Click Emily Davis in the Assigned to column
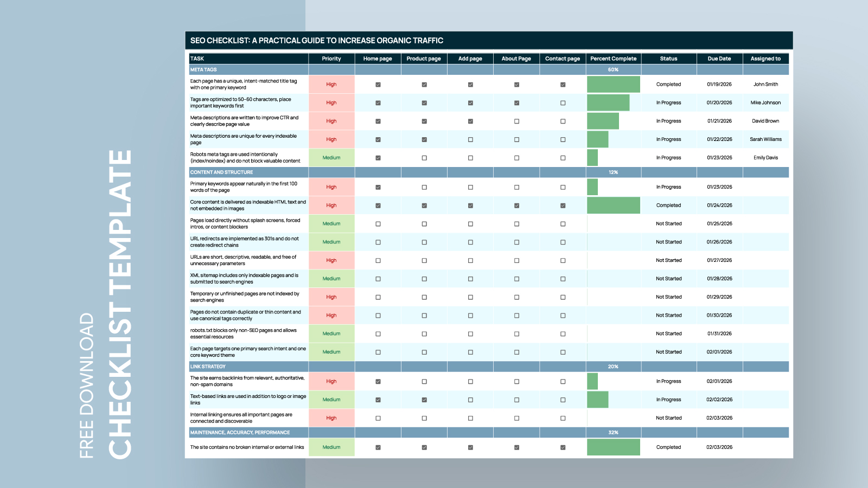868x488 pixels. pyautogui.click(x=766, y=157)
